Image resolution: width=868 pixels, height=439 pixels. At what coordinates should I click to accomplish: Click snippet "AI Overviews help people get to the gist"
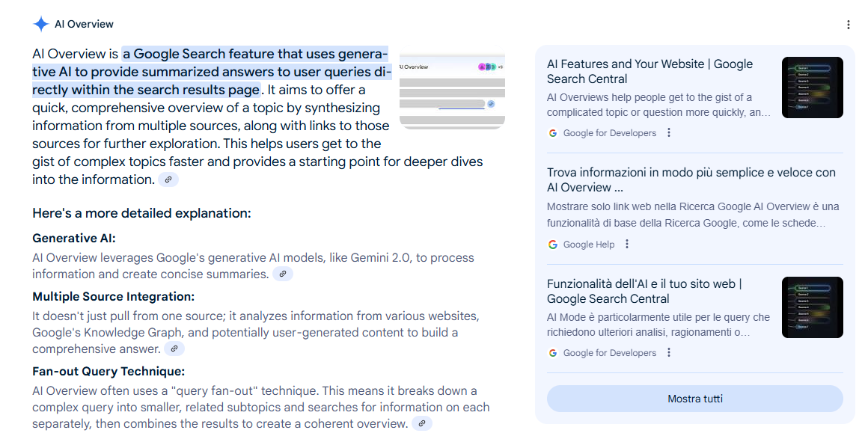pyautogui.click(x=658, y=105)
